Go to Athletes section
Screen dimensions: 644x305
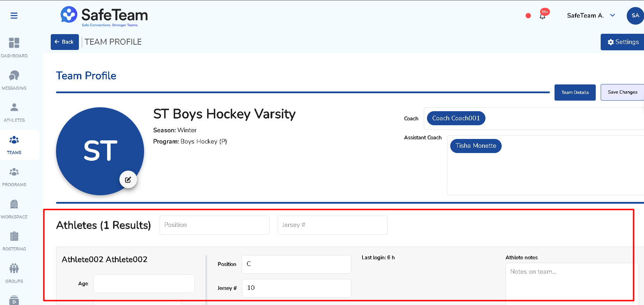click(14, 112)
